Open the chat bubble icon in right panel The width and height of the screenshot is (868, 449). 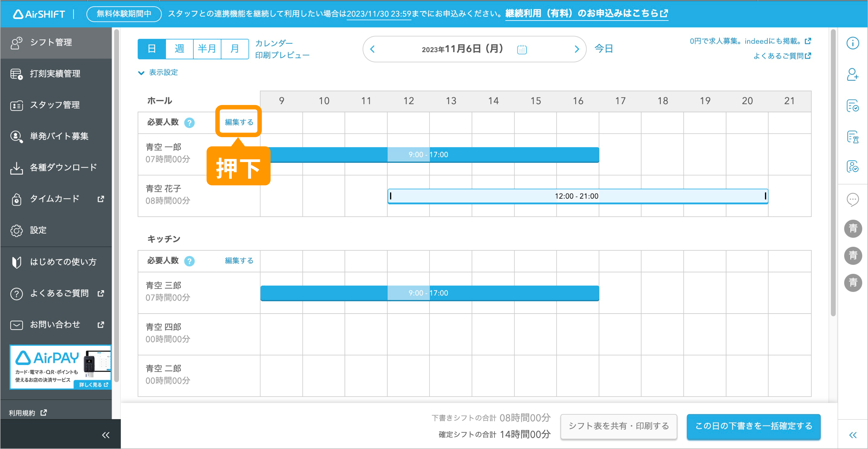point(852,200)
